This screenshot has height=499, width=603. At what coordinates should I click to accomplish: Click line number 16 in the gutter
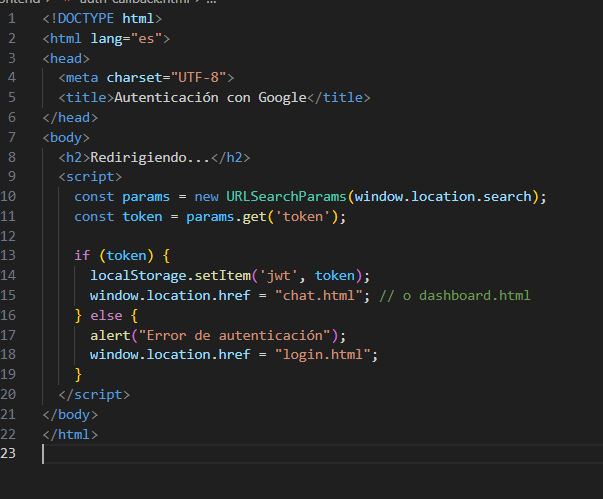(8, 316)
